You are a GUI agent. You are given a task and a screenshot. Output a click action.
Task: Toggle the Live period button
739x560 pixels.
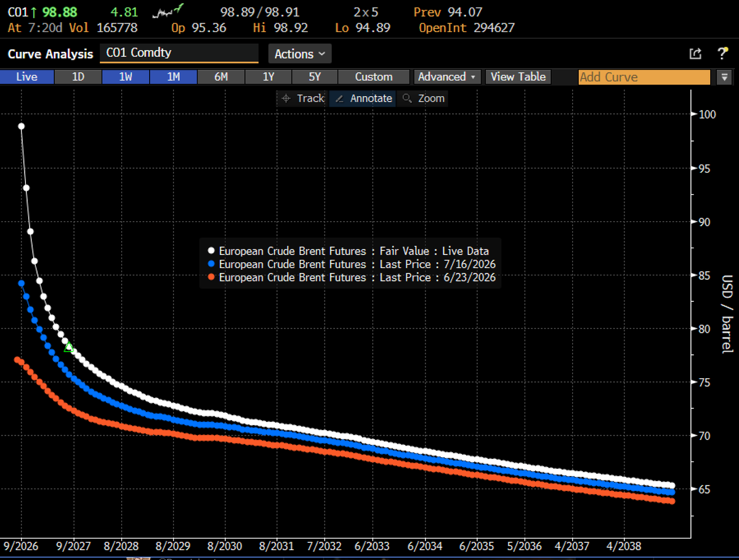pyautogui.click(x=27, y=77)
